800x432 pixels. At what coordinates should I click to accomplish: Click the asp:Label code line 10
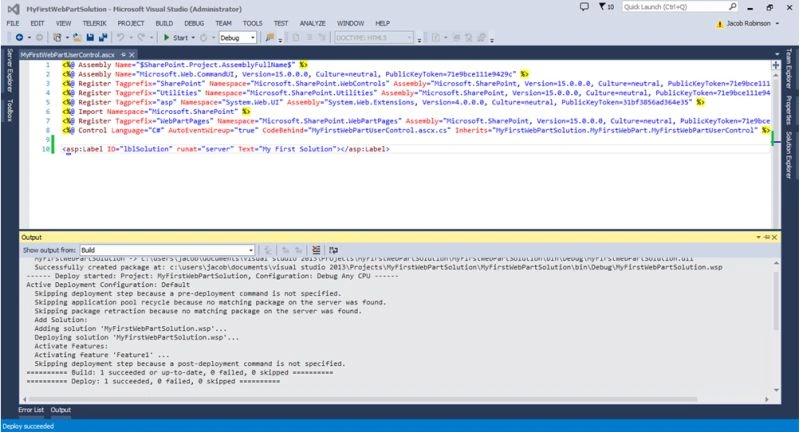tap(226, 149)
